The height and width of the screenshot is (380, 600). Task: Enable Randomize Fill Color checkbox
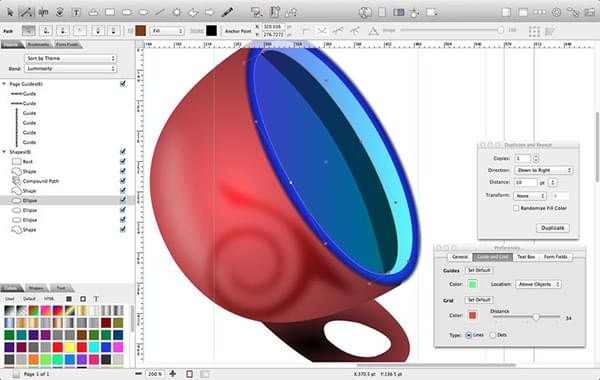[x=516, y=208]
